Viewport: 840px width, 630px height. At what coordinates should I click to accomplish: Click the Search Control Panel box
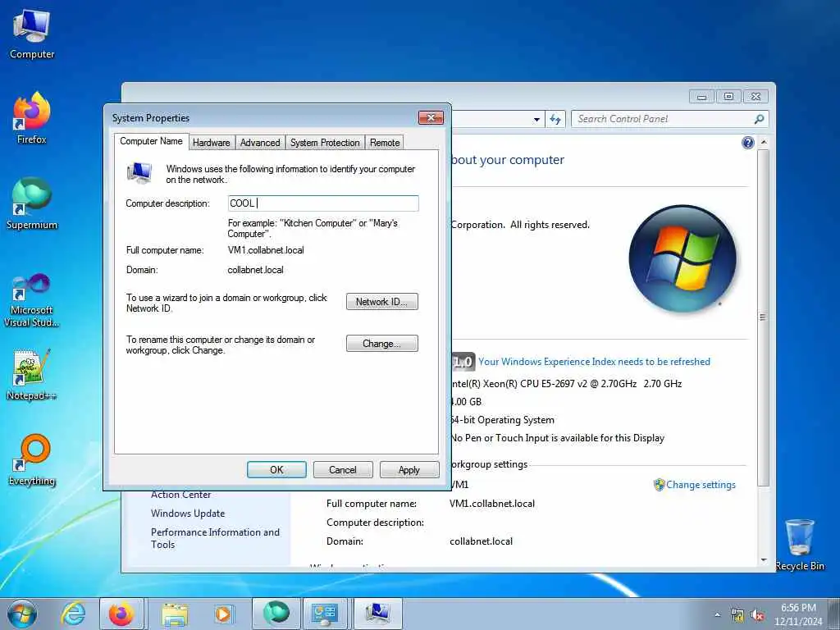pos(669,119)
